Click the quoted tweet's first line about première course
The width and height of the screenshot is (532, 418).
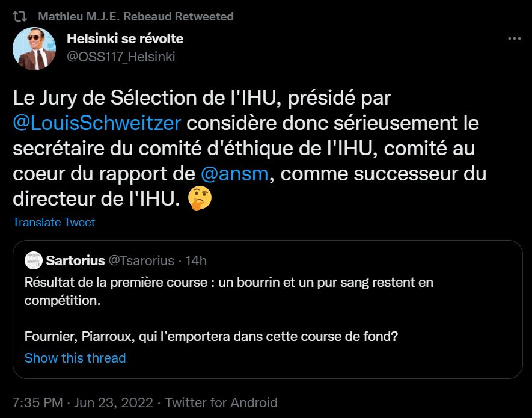tap(228, 282)
